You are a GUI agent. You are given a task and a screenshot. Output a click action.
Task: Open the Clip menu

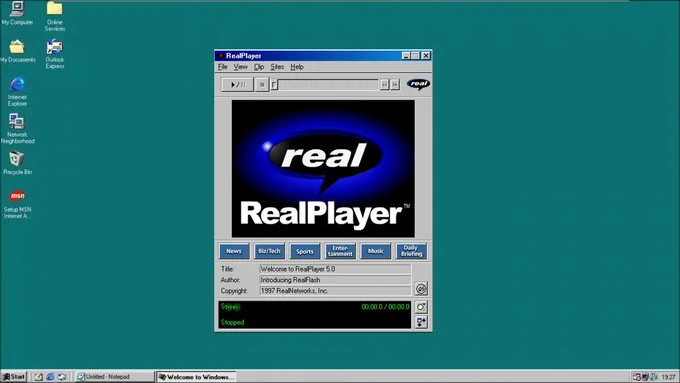[259, 67]
